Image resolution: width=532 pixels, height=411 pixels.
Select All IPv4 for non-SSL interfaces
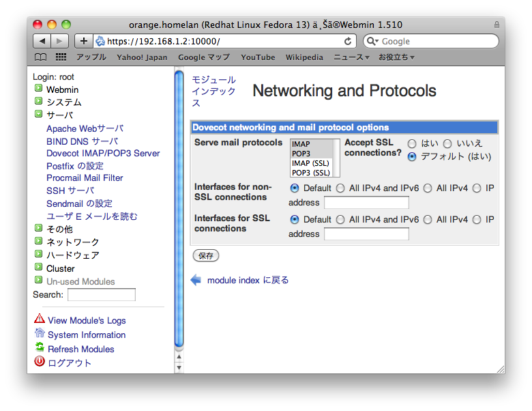[x=428, y=188]
